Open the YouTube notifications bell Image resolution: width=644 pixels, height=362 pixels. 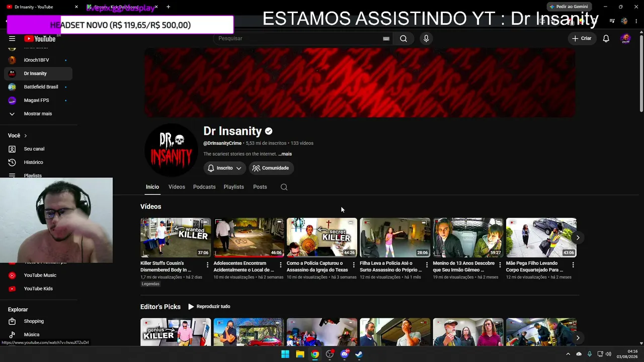[606, 39]
